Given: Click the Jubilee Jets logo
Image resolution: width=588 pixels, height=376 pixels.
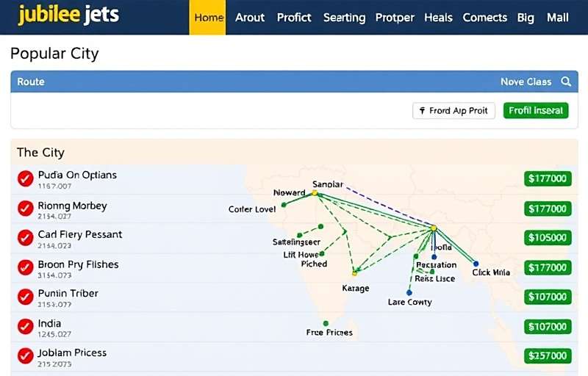Looking at the screenshot, I should 68,15.
